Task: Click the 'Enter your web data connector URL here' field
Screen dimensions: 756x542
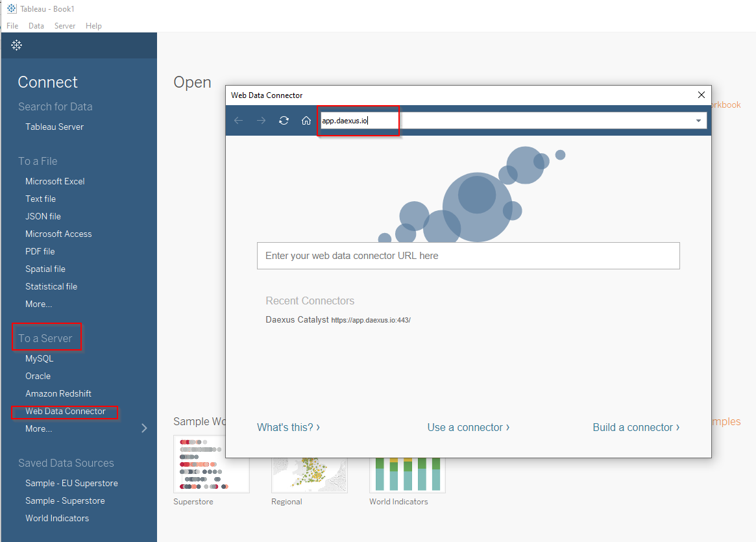Action: click(x=468, y=256)
